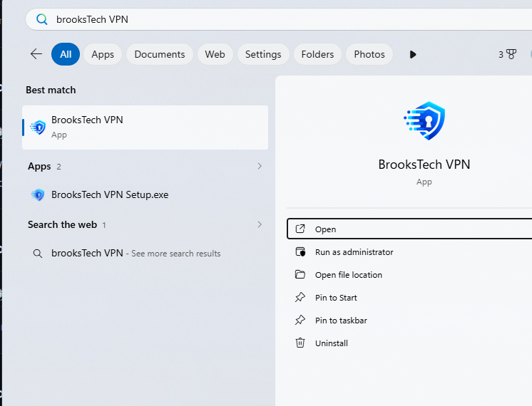Choose Uninstall for BrooksTech VPN
The image size is (532, 406).
tap(409, 343)
